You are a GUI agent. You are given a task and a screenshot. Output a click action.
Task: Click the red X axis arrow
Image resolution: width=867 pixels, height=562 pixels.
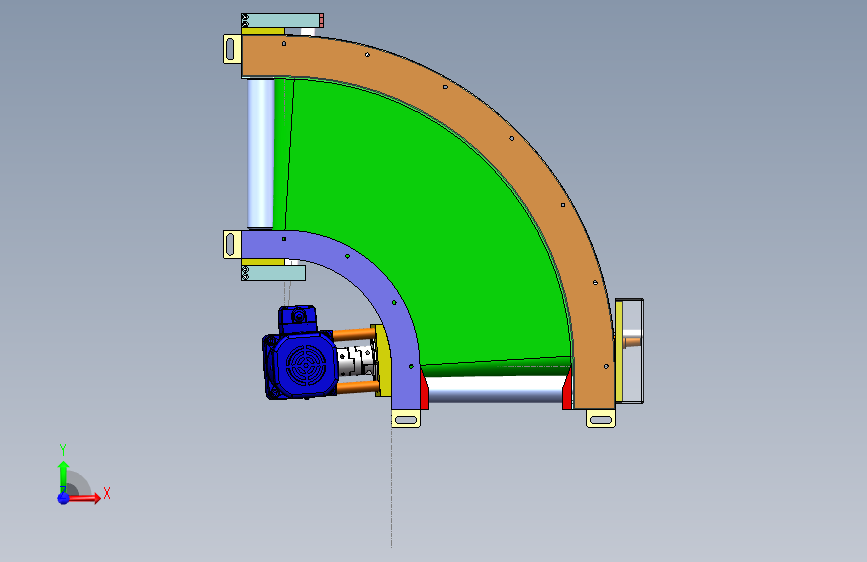point(85,498)
